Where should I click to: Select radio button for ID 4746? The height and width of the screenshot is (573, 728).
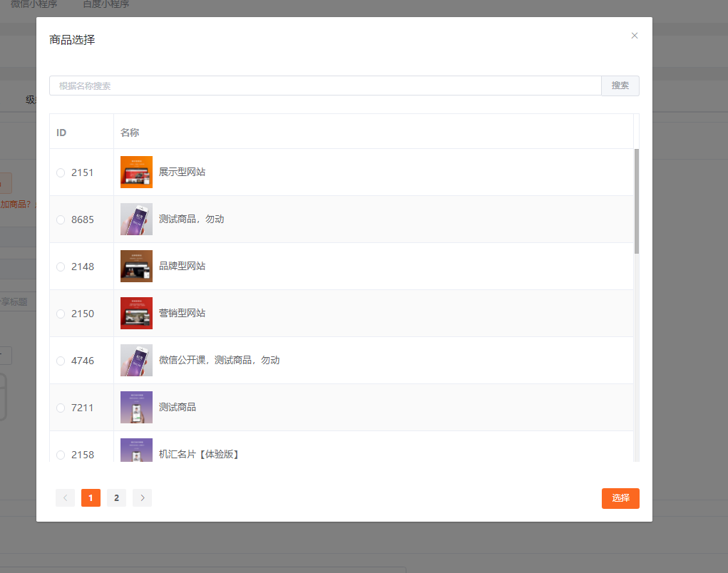point(61,361)
